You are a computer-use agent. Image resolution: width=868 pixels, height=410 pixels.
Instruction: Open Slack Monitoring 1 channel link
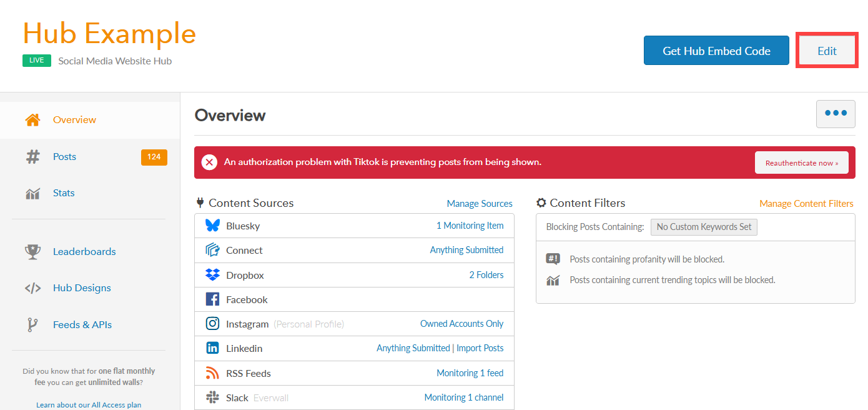464,397
